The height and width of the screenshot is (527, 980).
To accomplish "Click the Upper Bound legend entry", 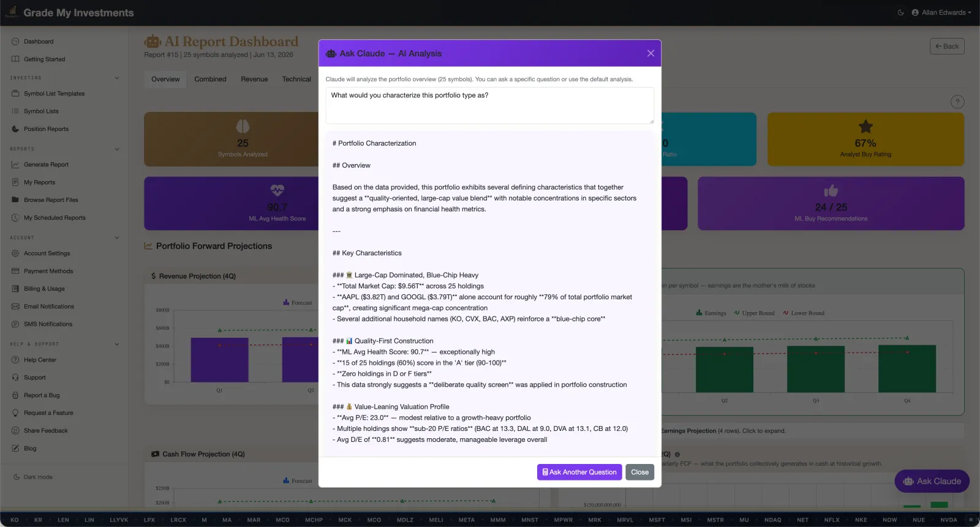I will (x=754, y=313).
